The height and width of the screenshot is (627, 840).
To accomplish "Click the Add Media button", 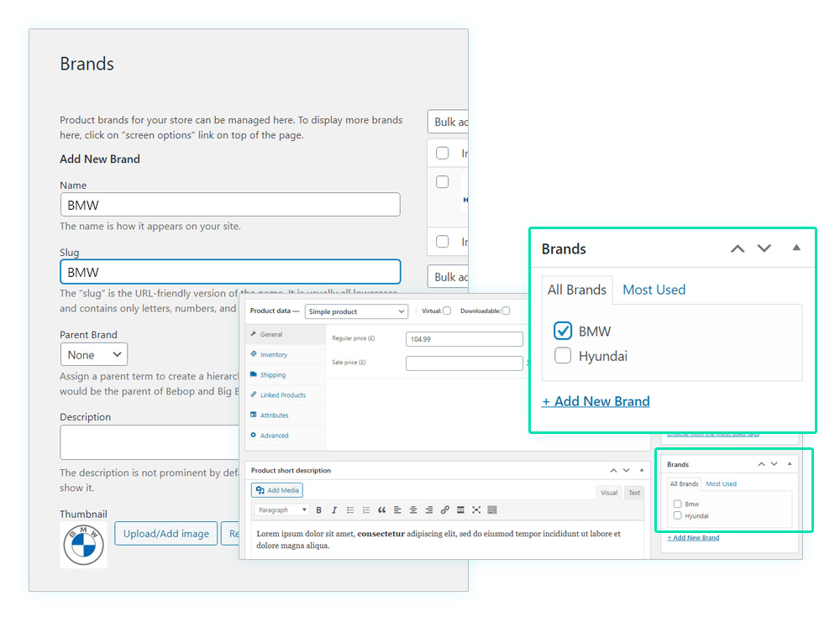I will tap(277, 490).
